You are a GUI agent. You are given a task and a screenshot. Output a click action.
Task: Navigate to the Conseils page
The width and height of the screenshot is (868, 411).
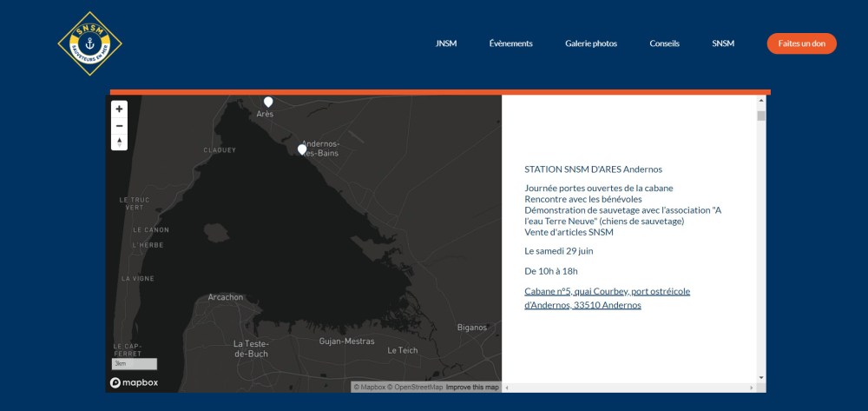(664, 43)
